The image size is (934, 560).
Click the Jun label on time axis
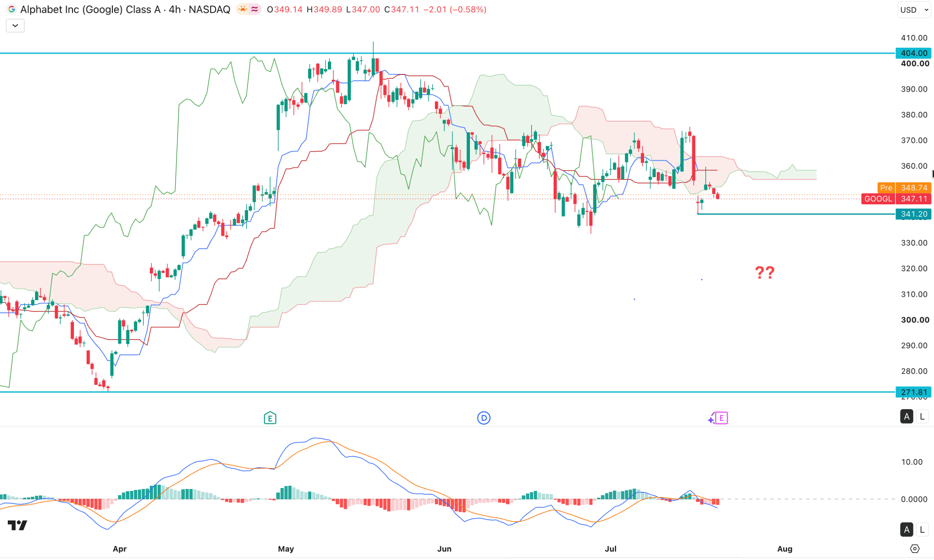(444, 549)
